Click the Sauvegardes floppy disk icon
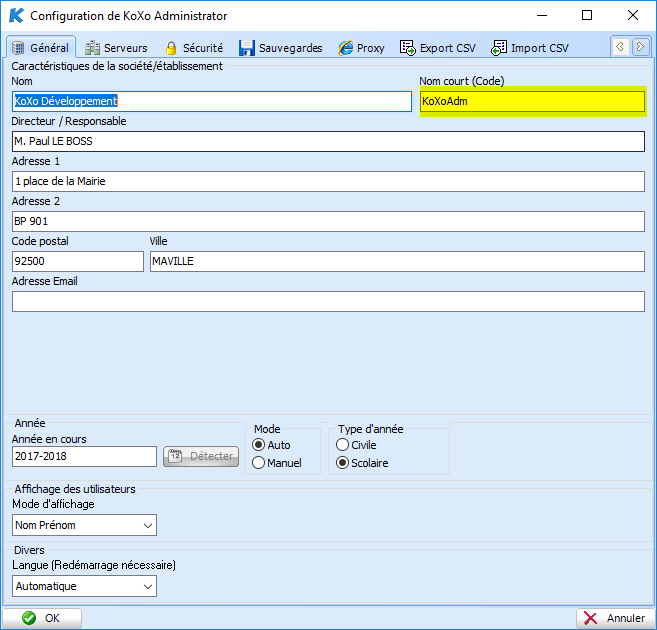 pos(247,48)
